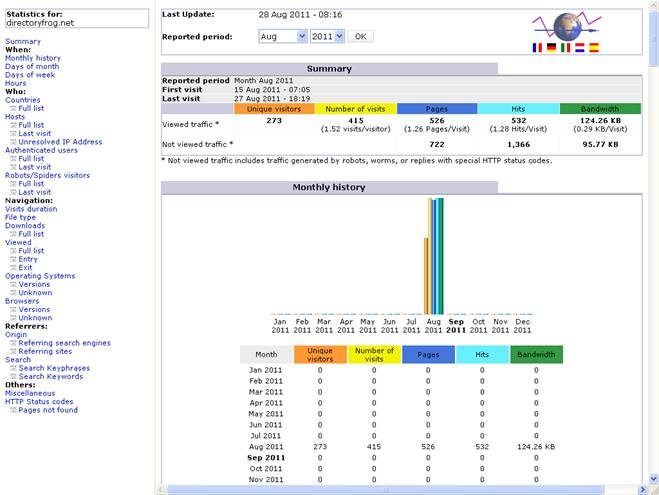Open the month dropdown showing Aug
This screenshot has width=659, height=495.
(282, 36)
